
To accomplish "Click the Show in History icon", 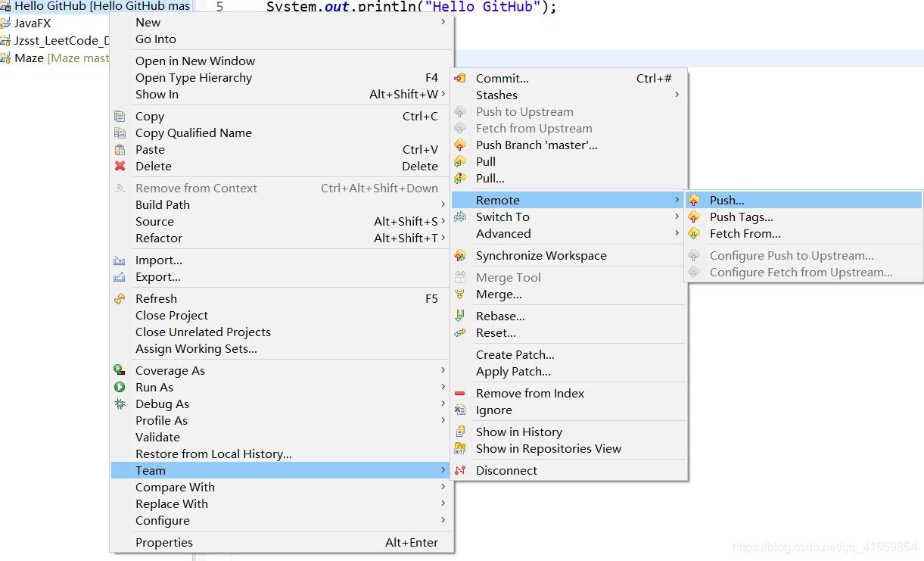I will 459,432.
